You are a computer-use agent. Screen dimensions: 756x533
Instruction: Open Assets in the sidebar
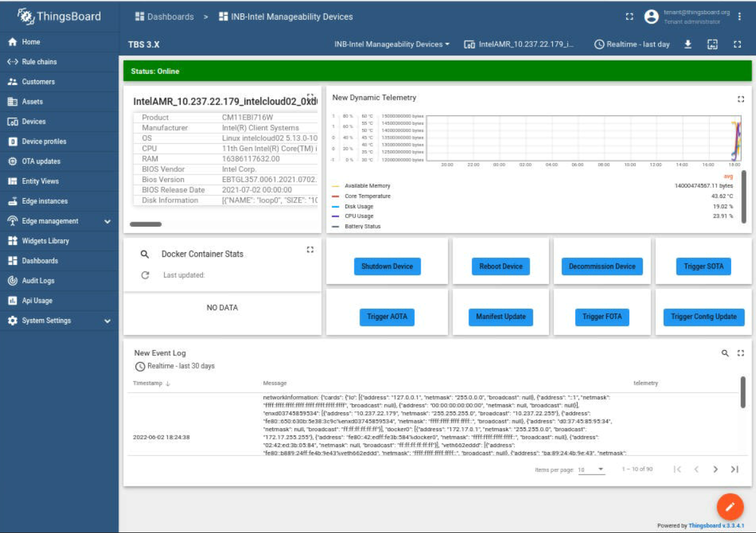point(59,101)
